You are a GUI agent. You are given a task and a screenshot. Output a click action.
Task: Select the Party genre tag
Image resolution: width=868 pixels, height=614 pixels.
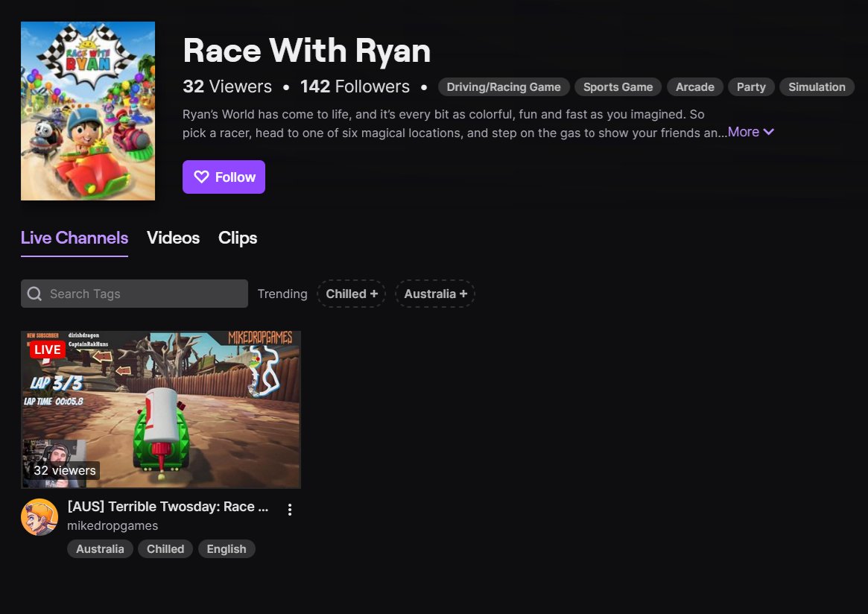[x=751, y=87]
